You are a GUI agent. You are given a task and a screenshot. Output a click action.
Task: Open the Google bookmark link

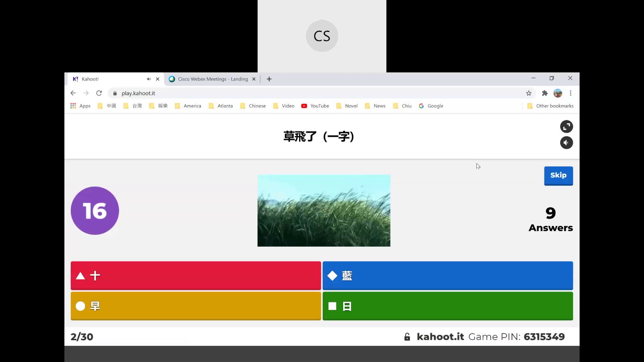[431, 106]
